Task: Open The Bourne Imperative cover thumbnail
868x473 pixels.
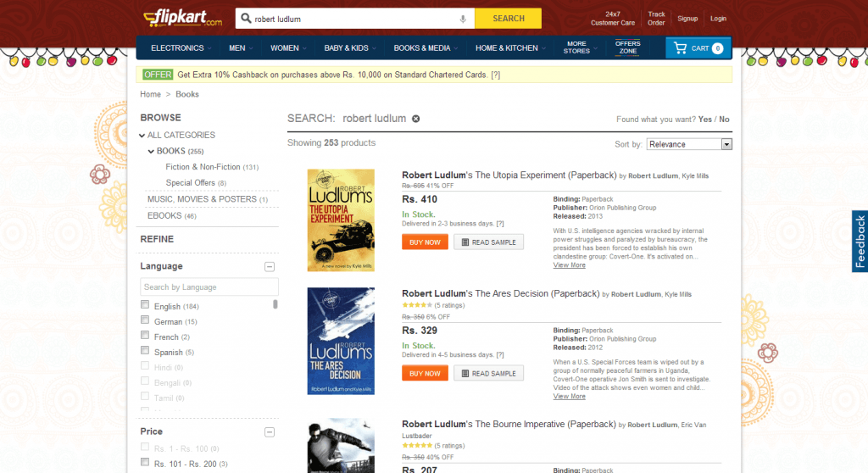Action: click(341, 446)
